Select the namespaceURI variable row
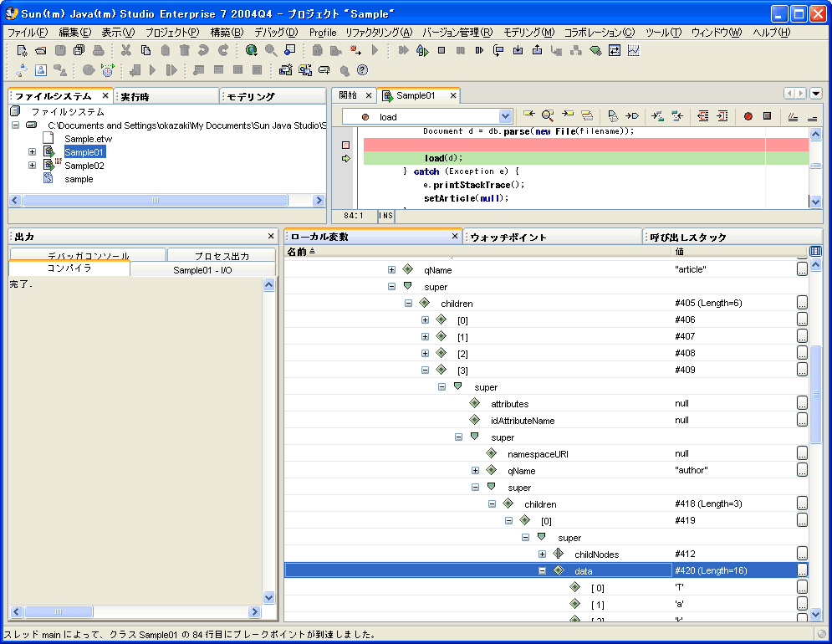This screenshot has width=832, height=644. point(546,453)
